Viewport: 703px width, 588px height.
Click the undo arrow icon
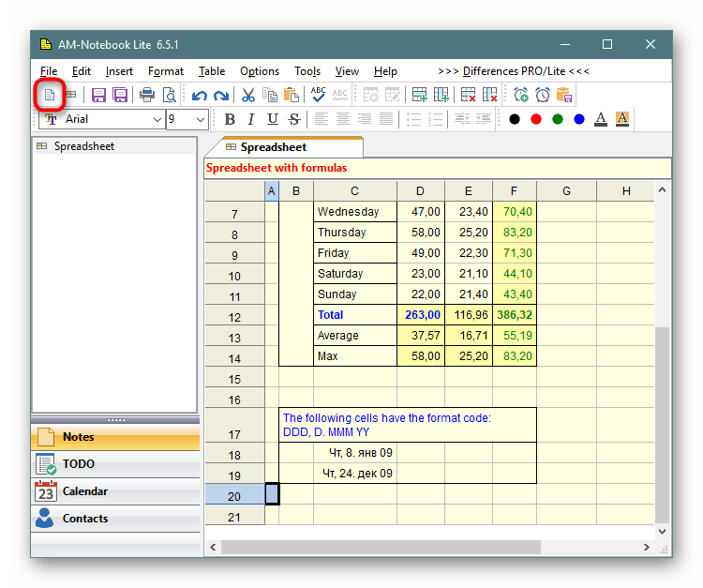pyautogui.click(x=199, y=95)
